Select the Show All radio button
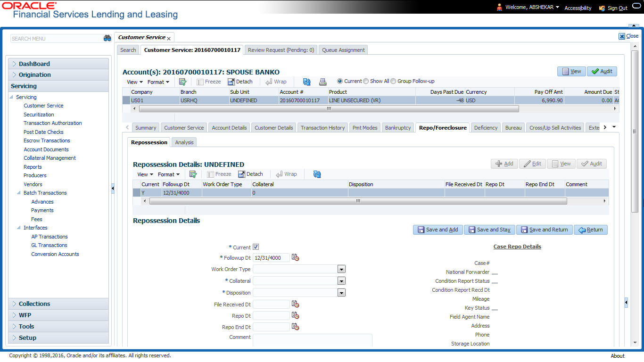644x362 pixels. (366, 81)
